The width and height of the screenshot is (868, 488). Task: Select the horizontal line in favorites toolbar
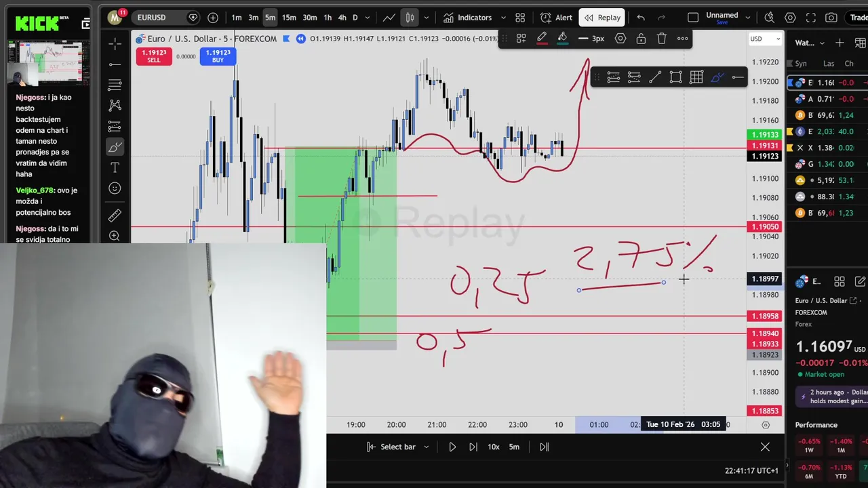pos(738,77)
